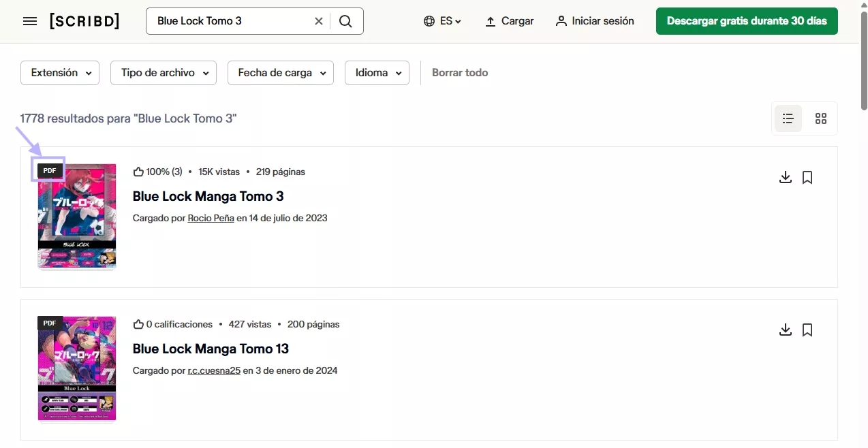This screenshot has height=448, width=868.
Task: Click the PDF badge on Tomo 13
Action: click(x=50, y=323)
